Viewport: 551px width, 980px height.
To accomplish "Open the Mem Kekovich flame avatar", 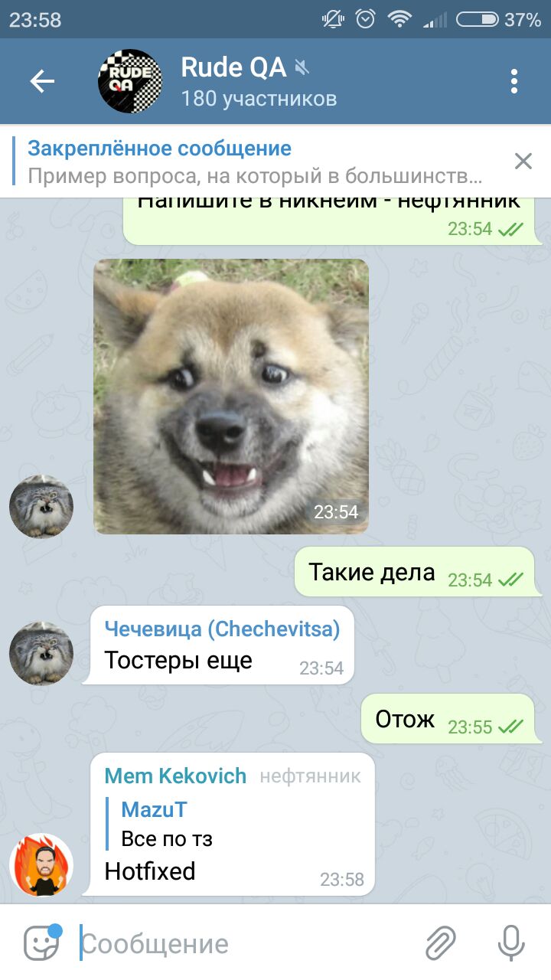I will point(41,865).
